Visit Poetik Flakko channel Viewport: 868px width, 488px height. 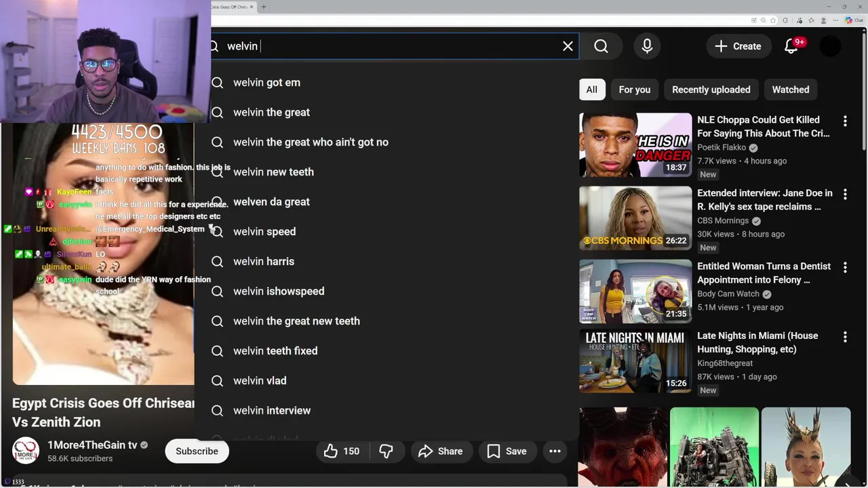722,148
